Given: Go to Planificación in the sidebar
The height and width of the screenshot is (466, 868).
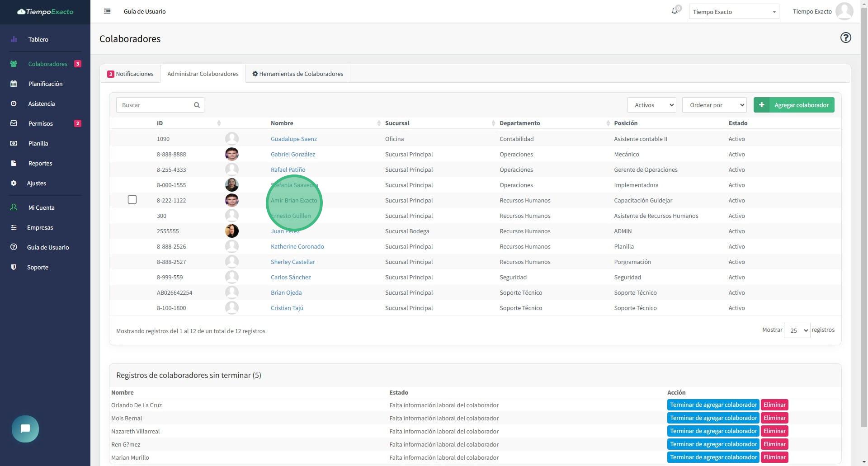Looking at the screenshot, I should (45, 84).
